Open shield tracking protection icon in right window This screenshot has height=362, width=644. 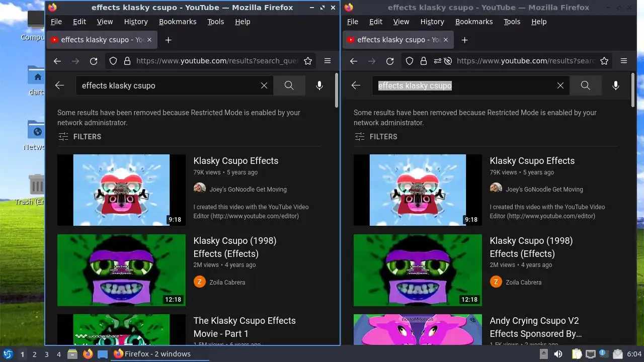tap(410, 61)
